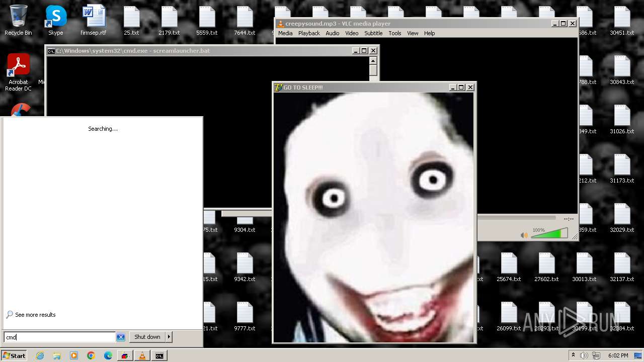The image size is (644, 362).
Task: Mute VLC with the speaker icon
Action: point(524,235)
